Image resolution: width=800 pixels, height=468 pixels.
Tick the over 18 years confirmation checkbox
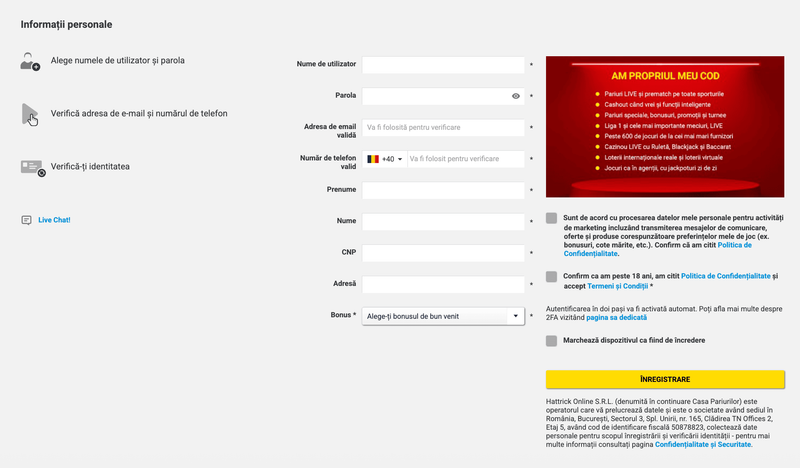click(x=552, y=276)
